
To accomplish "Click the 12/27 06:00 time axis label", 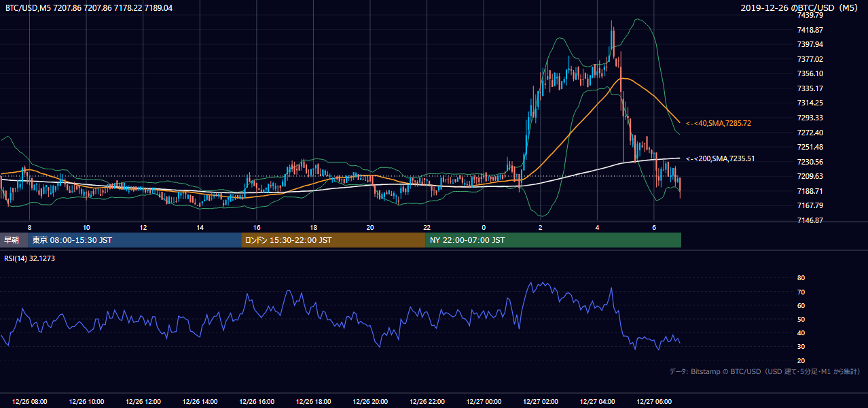I will [654, 402].
